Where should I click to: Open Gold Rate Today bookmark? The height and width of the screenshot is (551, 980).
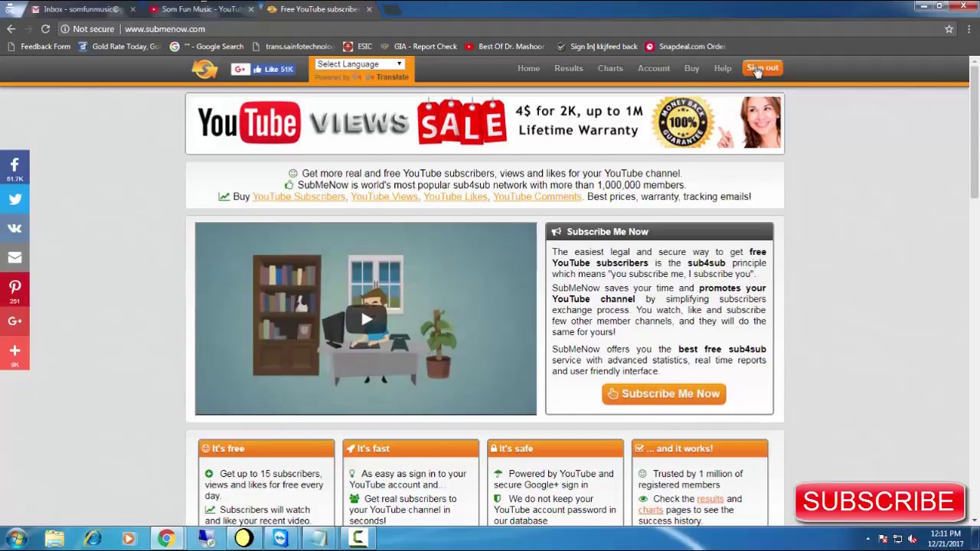pos(119,47)
